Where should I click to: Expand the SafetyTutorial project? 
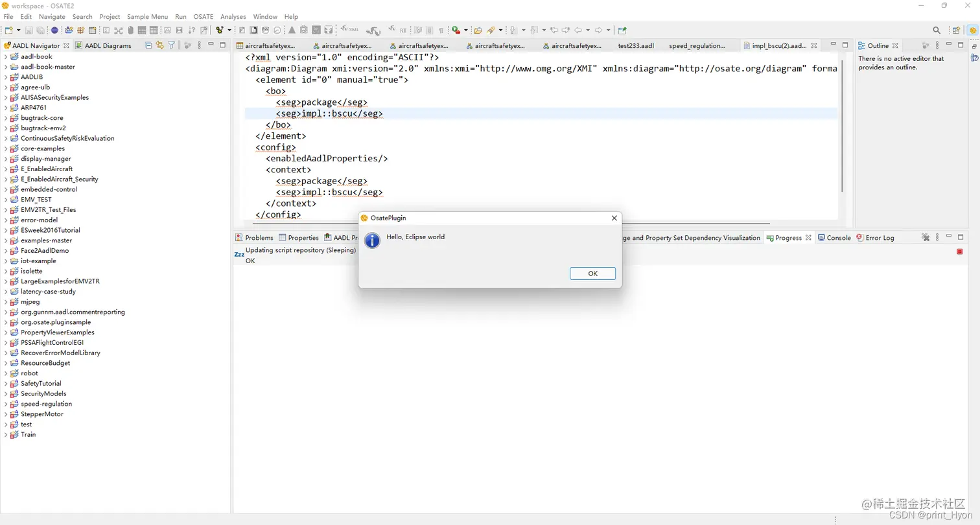[x=6, y=384]
